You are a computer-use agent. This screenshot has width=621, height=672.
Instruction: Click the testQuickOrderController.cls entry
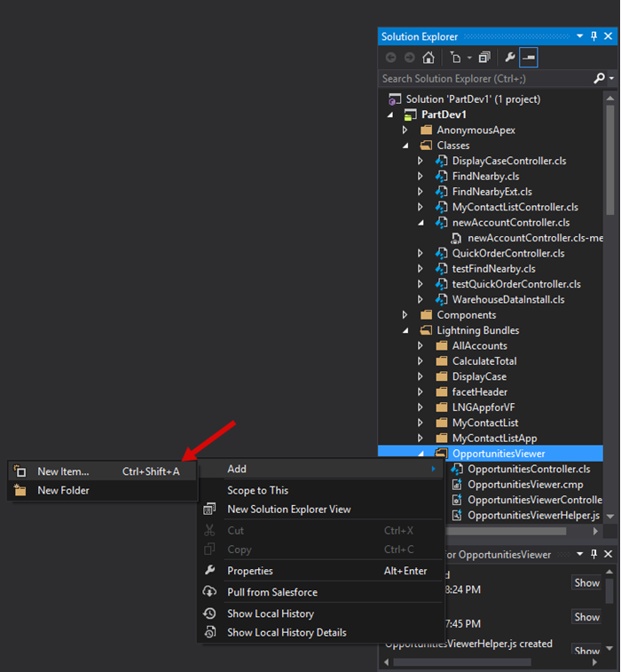[516, 284]
